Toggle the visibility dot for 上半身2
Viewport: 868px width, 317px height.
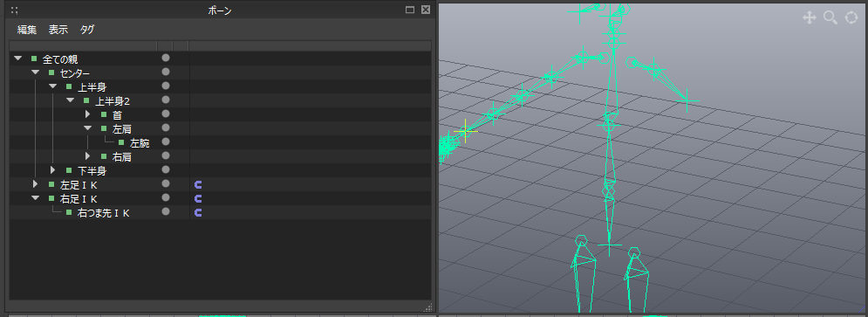click(165, 100)
